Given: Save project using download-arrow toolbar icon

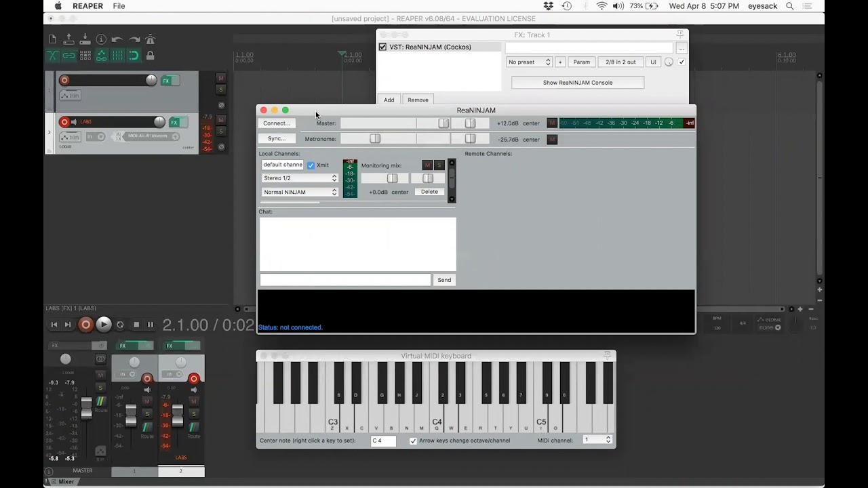Looking at the screenshot, I should tap(85, 39).
